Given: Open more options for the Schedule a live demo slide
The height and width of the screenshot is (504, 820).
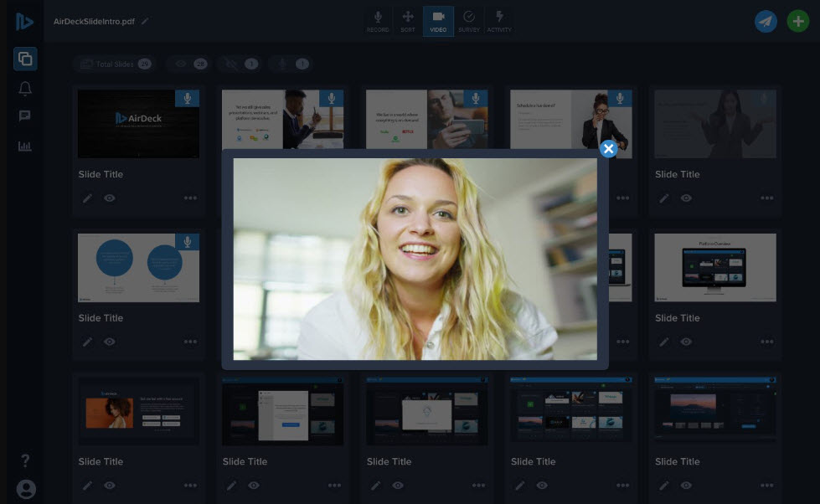Looking at the screenshot, I should point(623,198).
